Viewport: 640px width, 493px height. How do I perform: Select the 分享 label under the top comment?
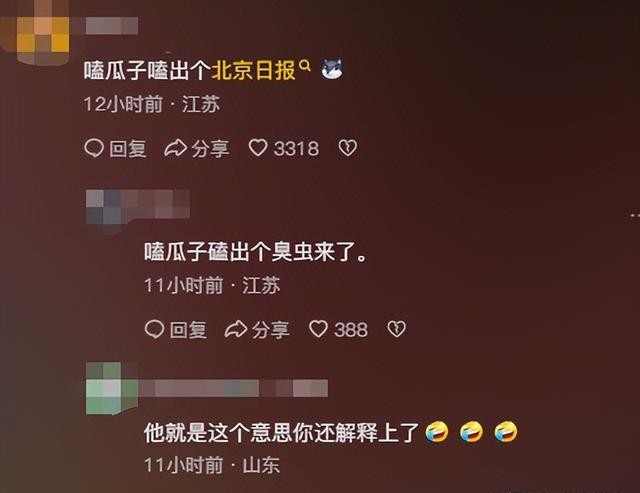point(211,149)
